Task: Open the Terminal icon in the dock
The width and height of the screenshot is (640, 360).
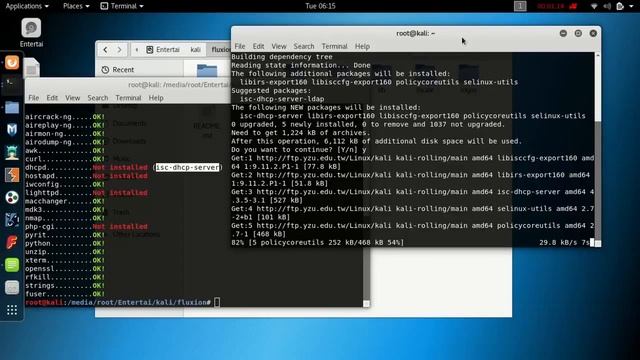Action: point(12,85)
